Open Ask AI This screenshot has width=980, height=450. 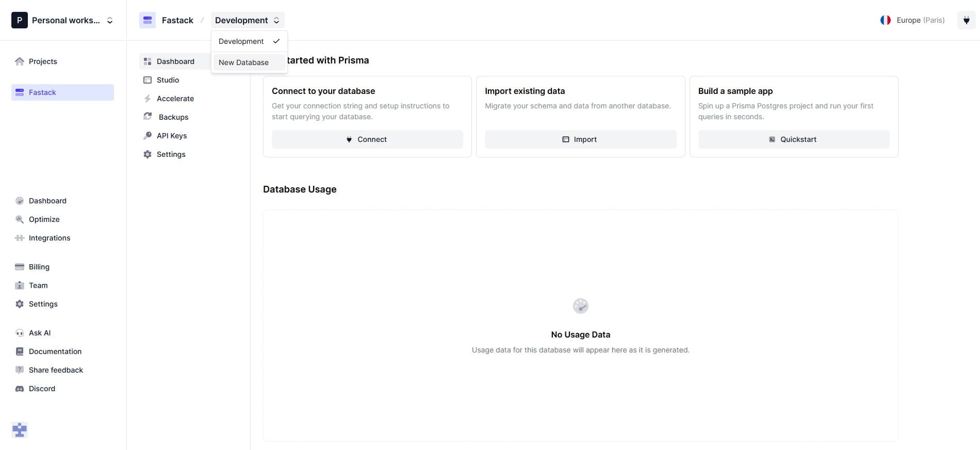pyautogui.click(x=40, y=333)
